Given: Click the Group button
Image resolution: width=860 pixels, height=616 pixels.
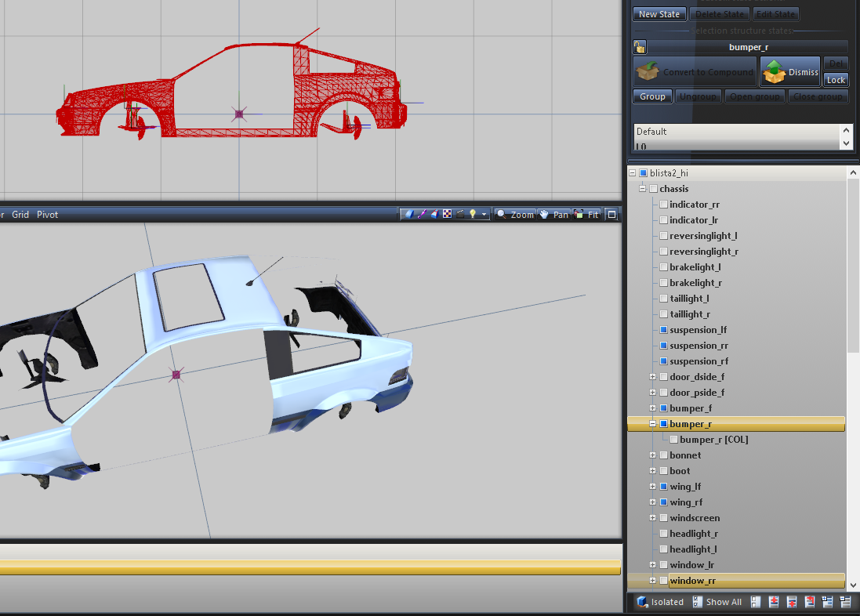Looking at the screenshot, I should coord(652,96).
